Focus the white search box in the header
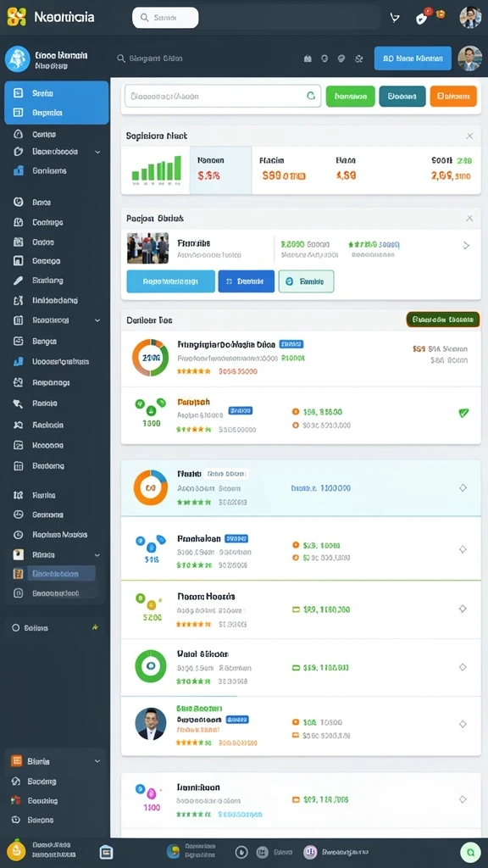 165,18
